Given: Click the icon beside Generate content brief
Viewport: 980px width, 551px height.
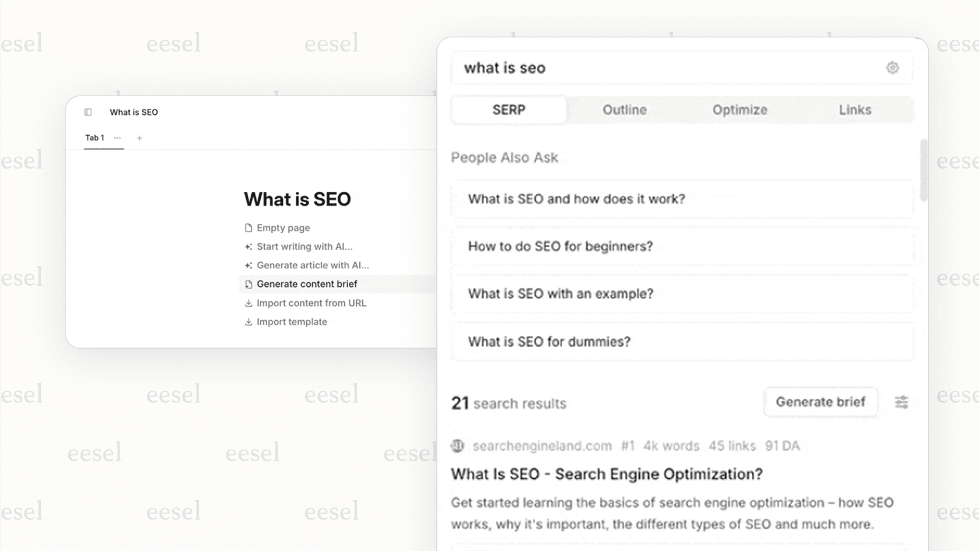Looking at the screenshot, I should coord(249,284).
